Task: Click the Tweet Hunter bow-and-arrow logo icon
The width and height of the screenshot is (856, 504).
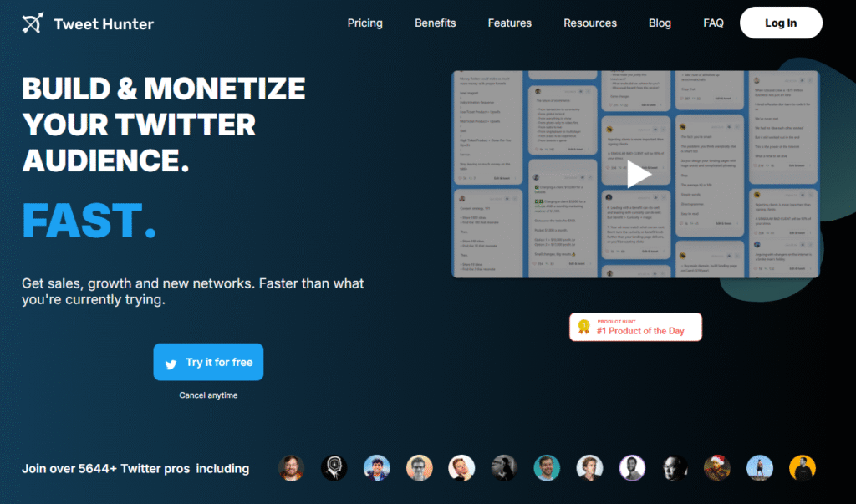Action: click(33, 23)
